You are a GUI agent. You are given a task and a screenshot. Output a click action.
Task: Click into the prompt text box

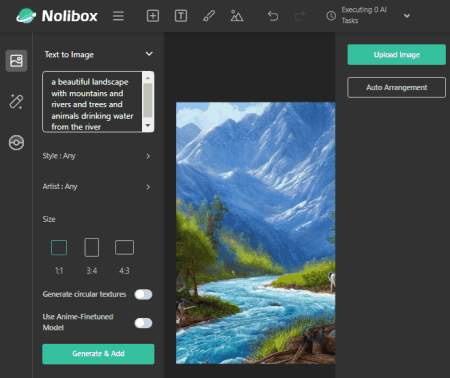pos(93,102)
